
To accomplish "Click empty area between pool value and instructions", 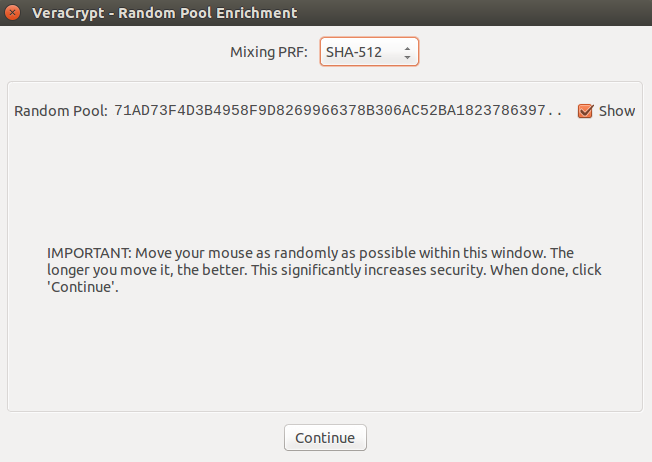I will 325,183.
